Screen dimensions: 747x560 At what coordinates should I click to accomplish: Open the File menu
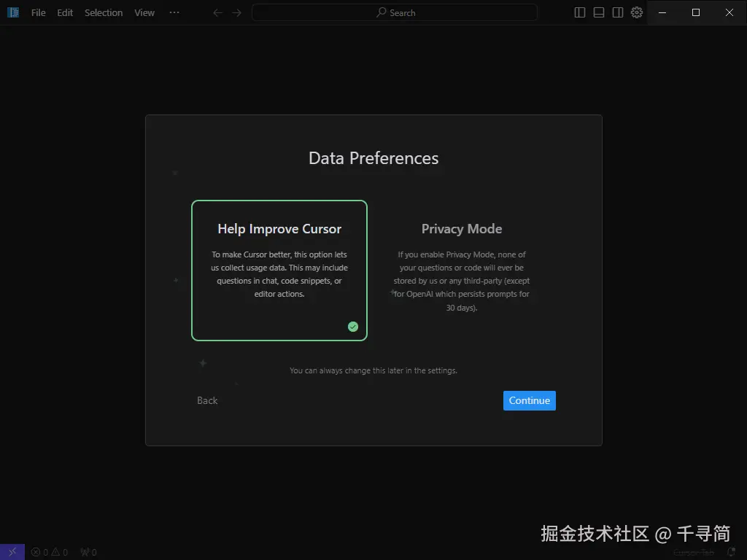click(38, 13)
